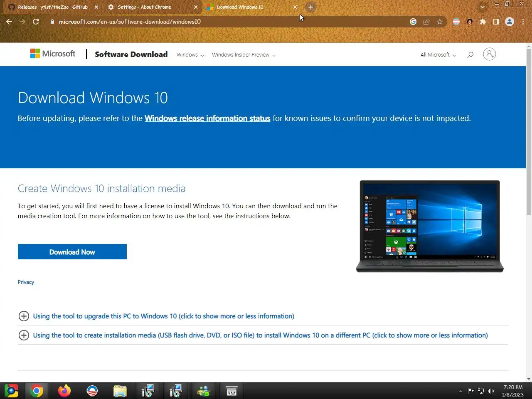Toggle the Chrome side panel
Viewport: 532px width, 399px height.
[496, 22]
